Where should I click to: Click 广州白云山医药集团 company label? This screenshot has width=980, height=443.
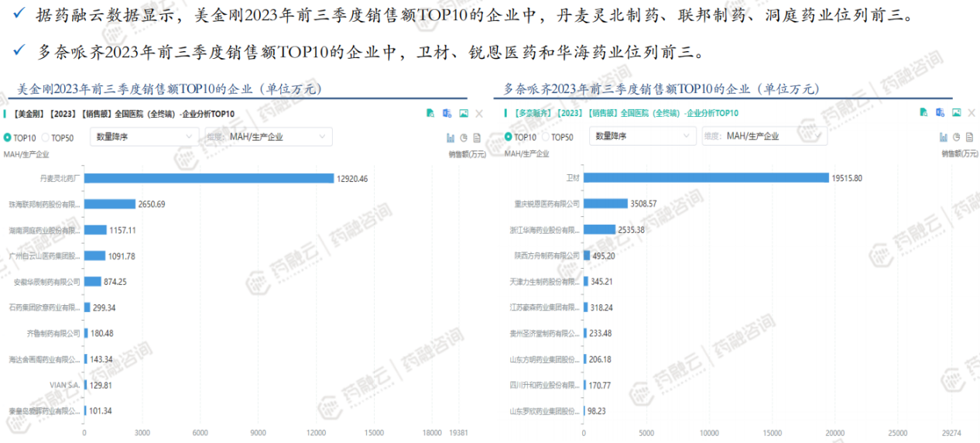(x=44, y=256)
